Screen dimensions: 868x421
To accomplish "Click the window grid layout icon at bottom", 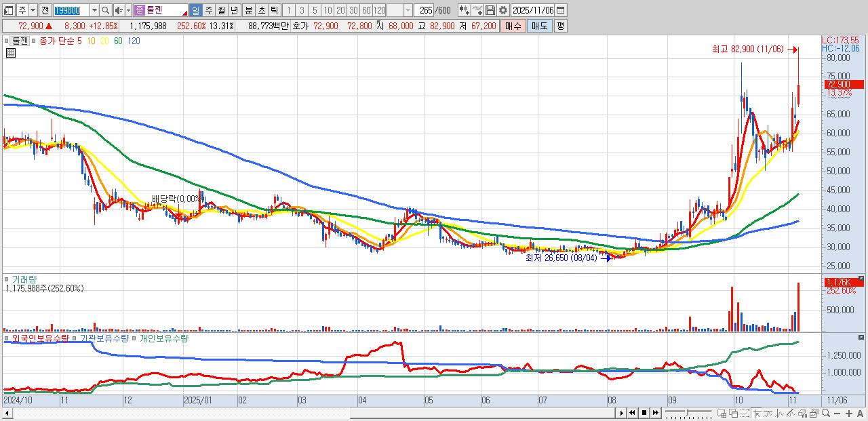I will point(722,413).
